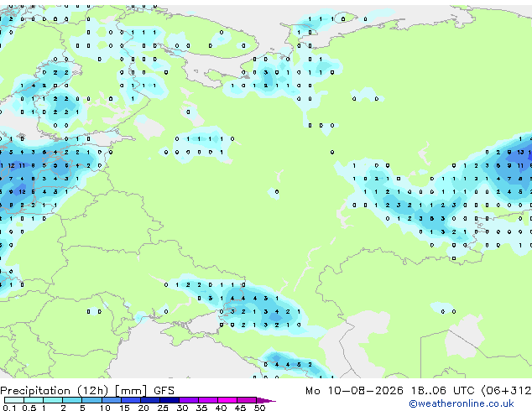Click the 30–35 mm purple legend box
This screenshot has height=411, width=532.
pyautogui.click(x=188, y=400)
